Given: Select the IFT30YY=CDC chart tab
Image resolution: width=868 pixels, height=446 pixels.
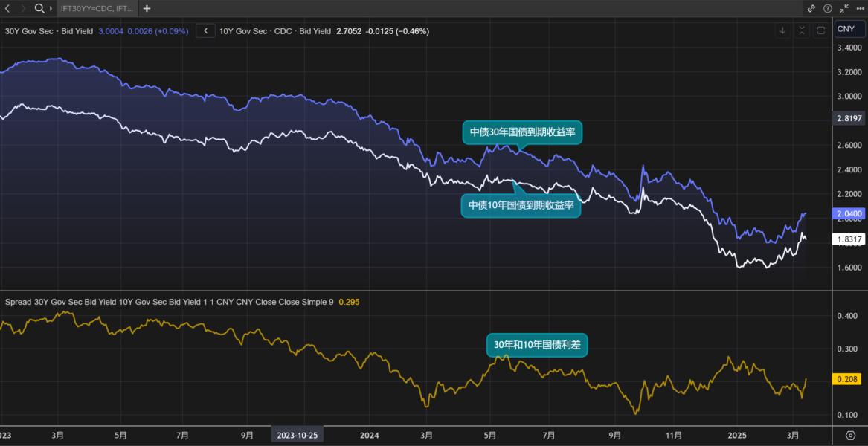Looking at the screenshot, I should 97,8.
